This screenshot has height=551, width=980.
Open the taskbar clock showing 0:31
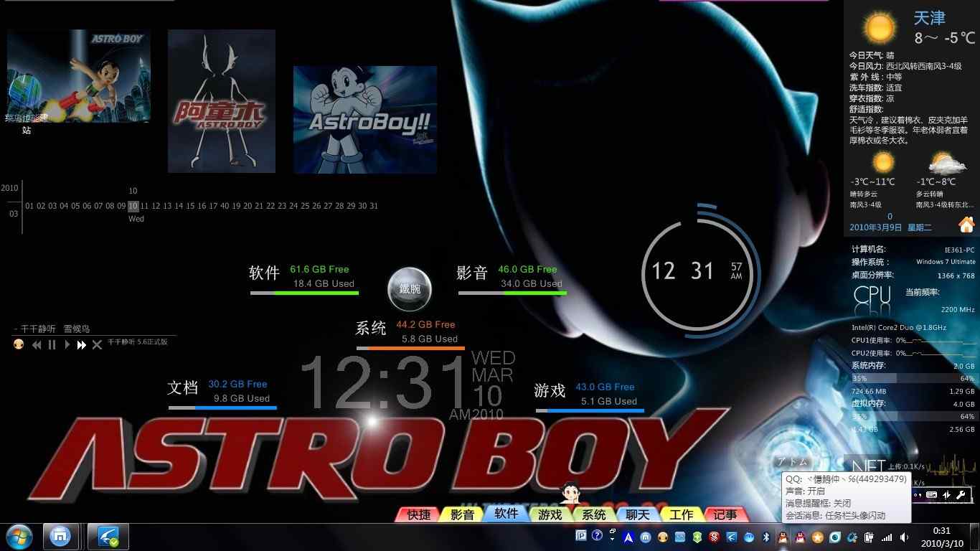pyautogui.click(x=941, y=537)
